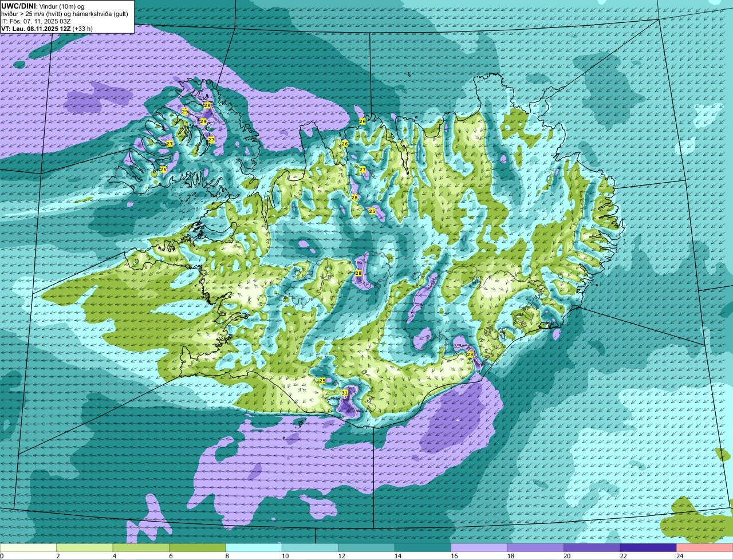Click the legend scale value 8

[x=227, y=556]
